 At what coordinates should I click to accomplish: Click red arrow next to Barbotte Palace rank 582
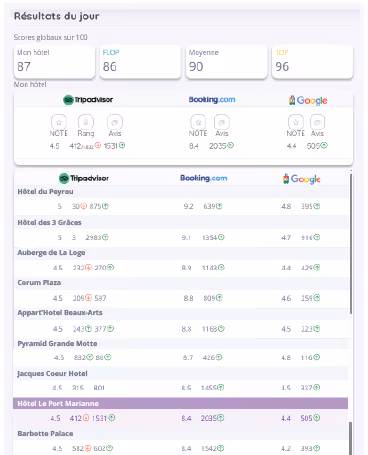(x=88, y=448)
